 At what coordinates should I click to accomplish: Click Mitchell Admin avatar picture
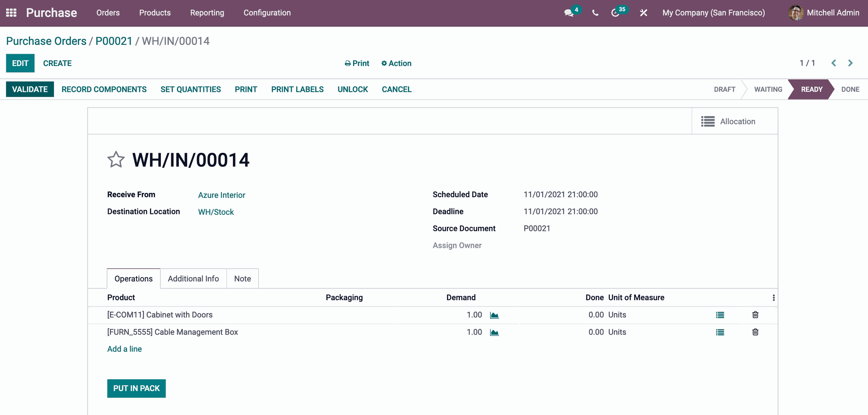[796, 13]
